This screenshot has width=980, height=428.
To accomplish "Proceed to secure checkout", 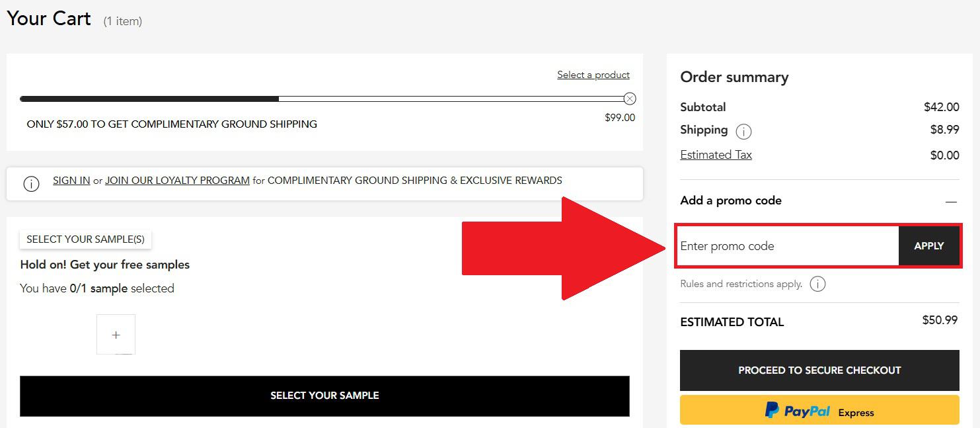I will pyautogui.click(x=819, y=370).
